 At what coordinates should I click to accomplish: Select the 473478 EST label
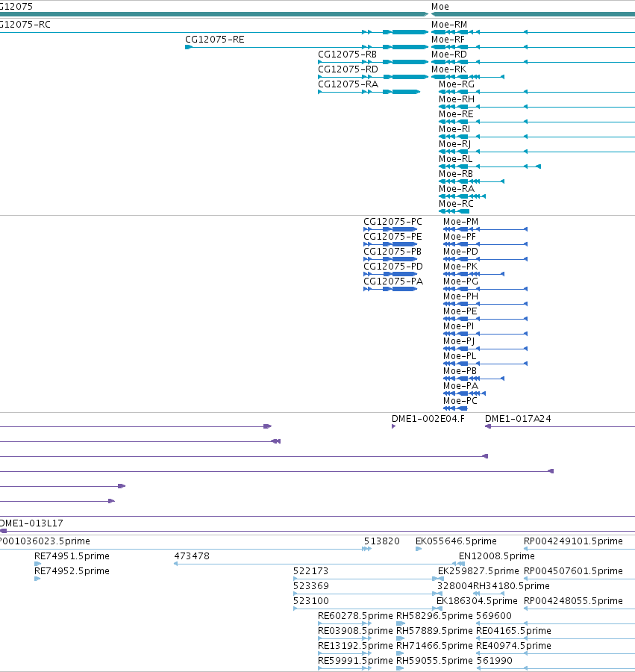pyautogui.click(x=192, y=556)
